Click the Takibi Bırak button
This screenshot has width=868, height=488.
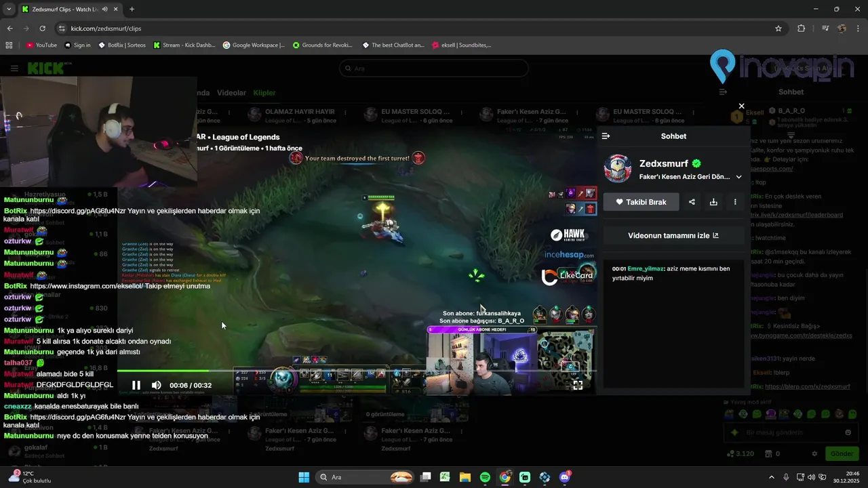coord(641,202)
